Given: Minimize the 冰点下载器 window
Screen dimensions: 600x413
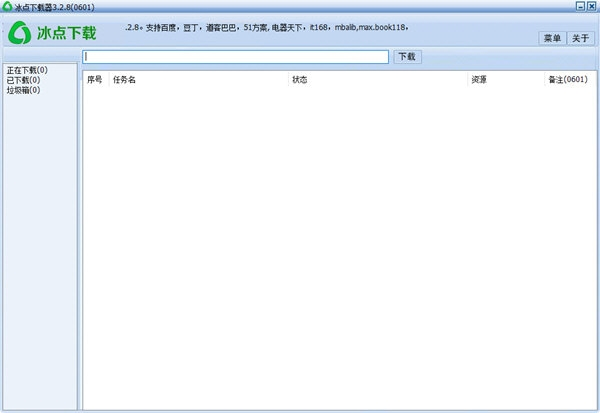Looking at the screenshot, I should point(581,6).
